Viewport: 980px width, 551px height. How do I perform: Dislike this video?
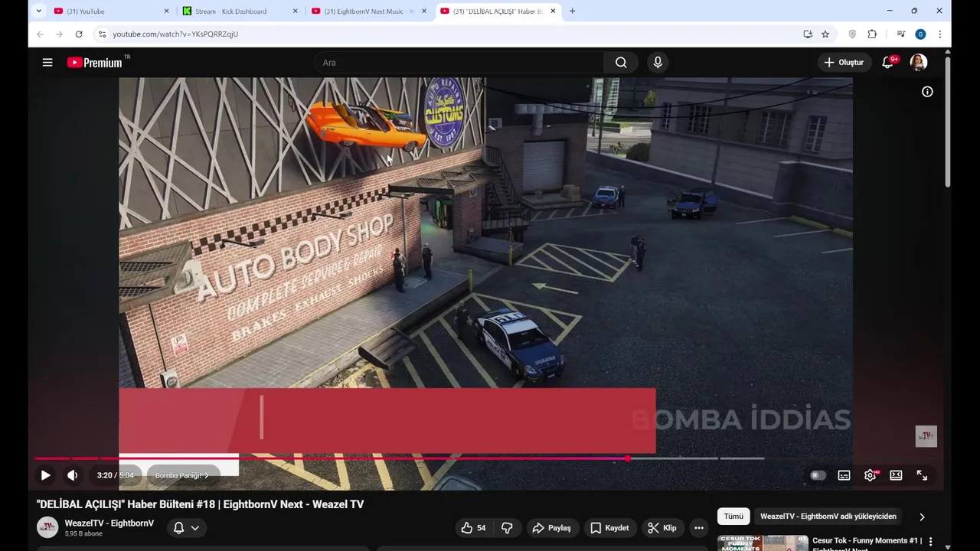[x=507, y=528]
